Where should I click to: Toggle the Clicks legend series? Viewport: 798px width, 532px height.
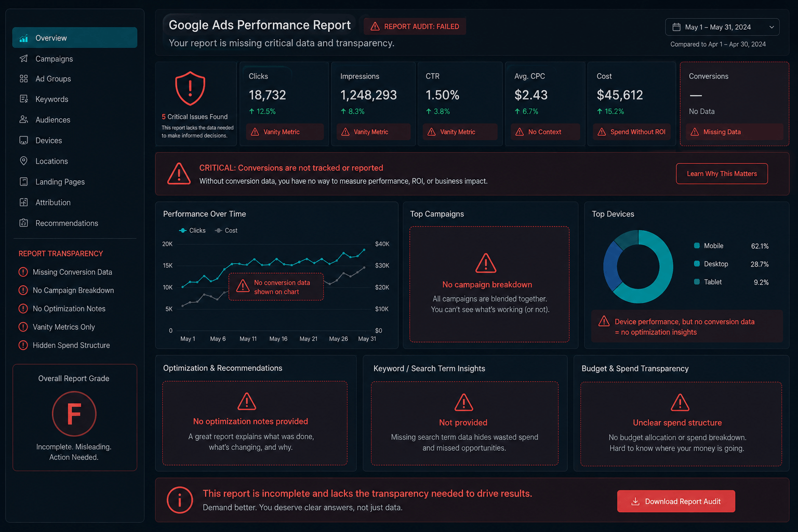(x=192, y=230)
